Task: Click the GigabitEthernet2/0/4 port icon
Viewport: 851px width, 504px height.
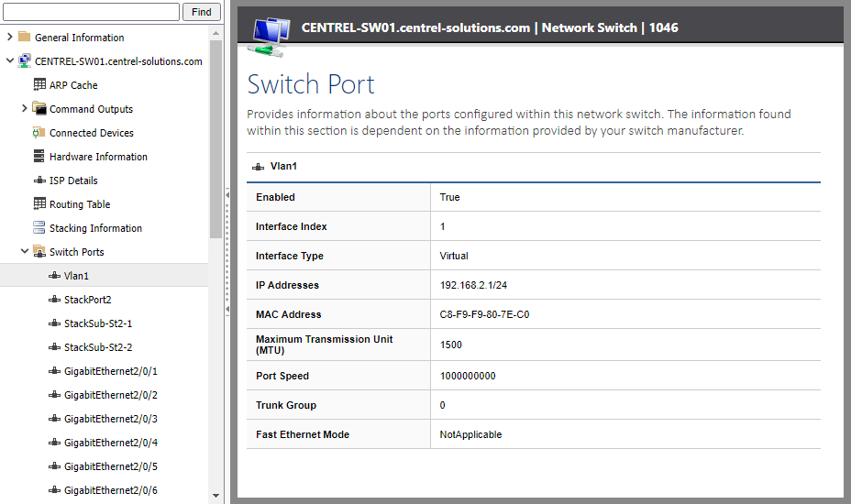Action: pos(54,443)
